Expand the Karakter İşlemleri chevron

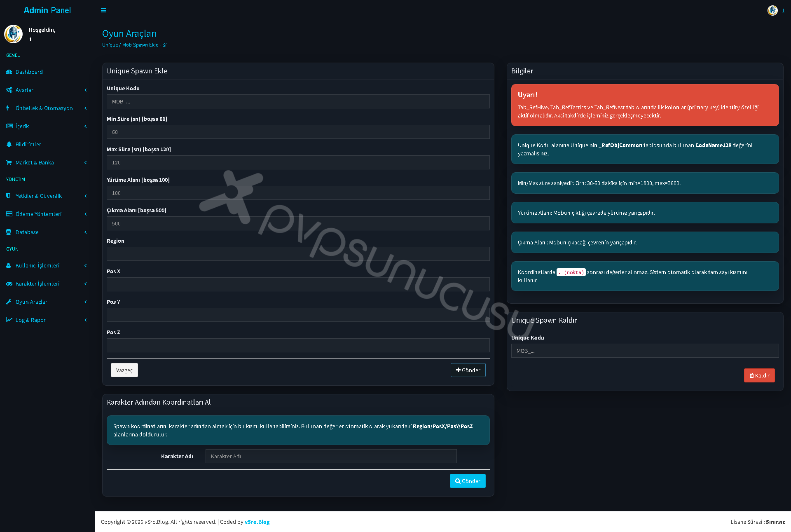pos(86,284)
